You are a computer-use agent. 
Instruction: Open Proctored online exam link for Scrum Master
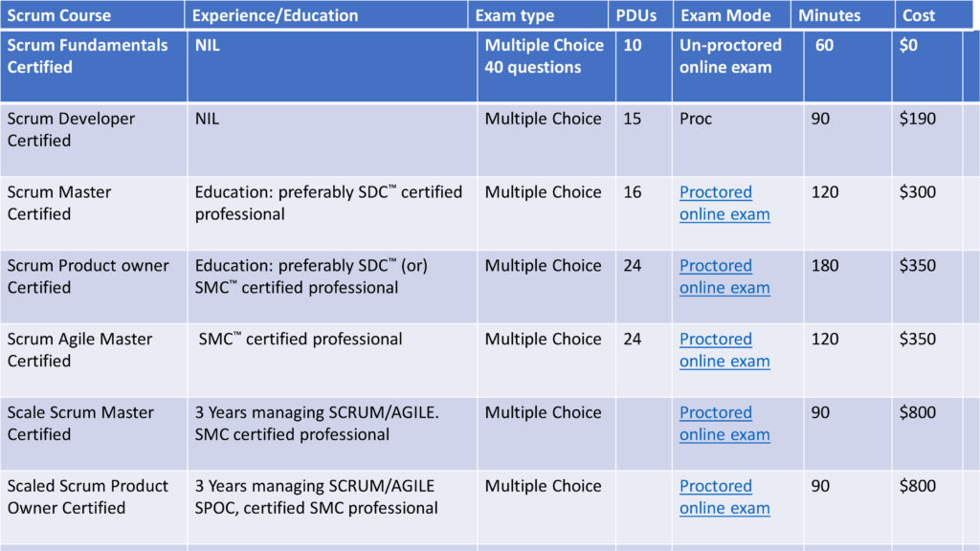(x=724, y=203)
